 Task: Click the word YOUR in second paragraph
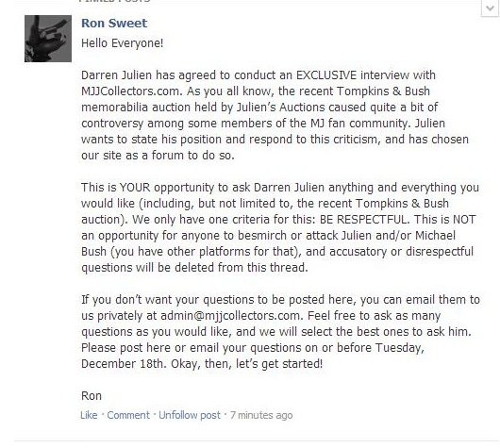(135, 188)
